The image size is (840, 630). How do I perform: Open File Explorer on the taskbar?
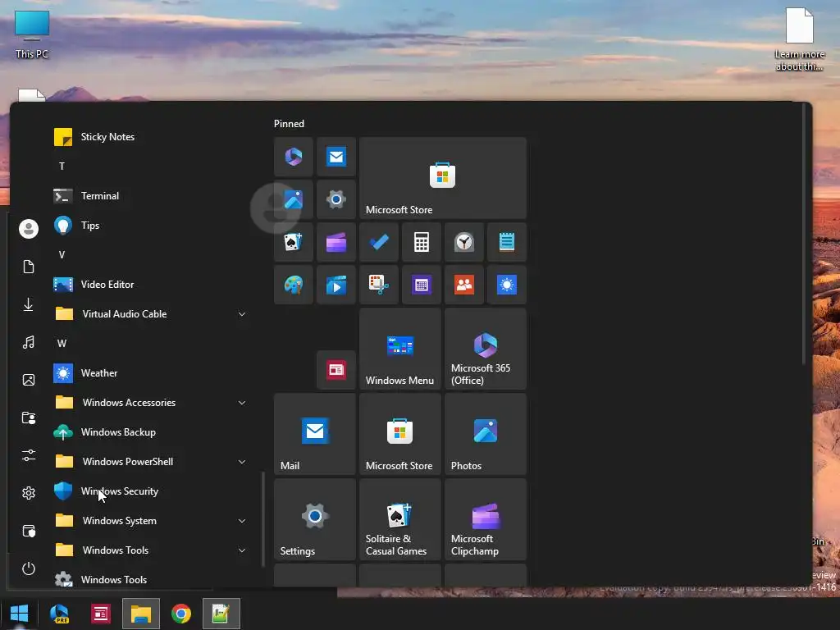point(141,614)
